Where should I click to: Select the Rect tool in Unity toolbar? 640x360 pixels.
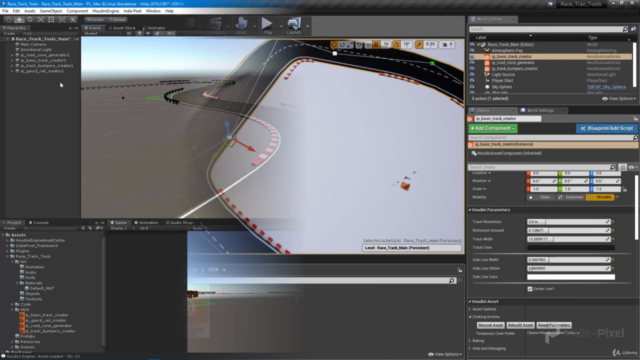click(51, 20)
